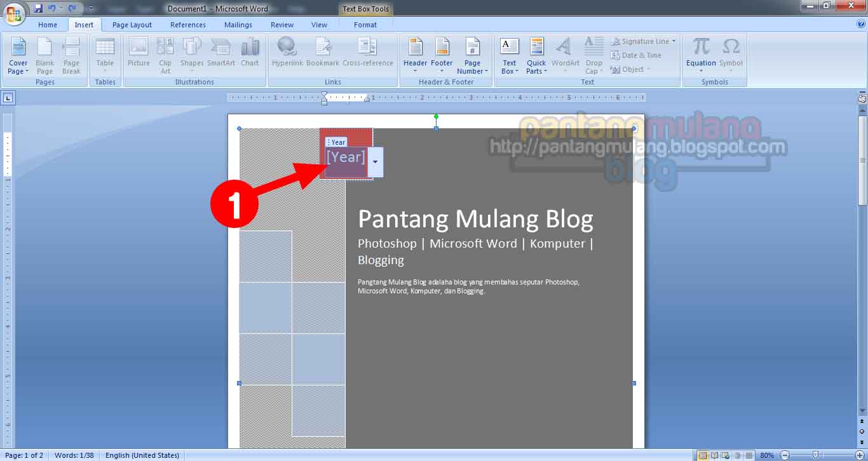Open the Shapes gallery
Image resolution: width=868 pixels, height=461 pixels.
click(192, 56)
